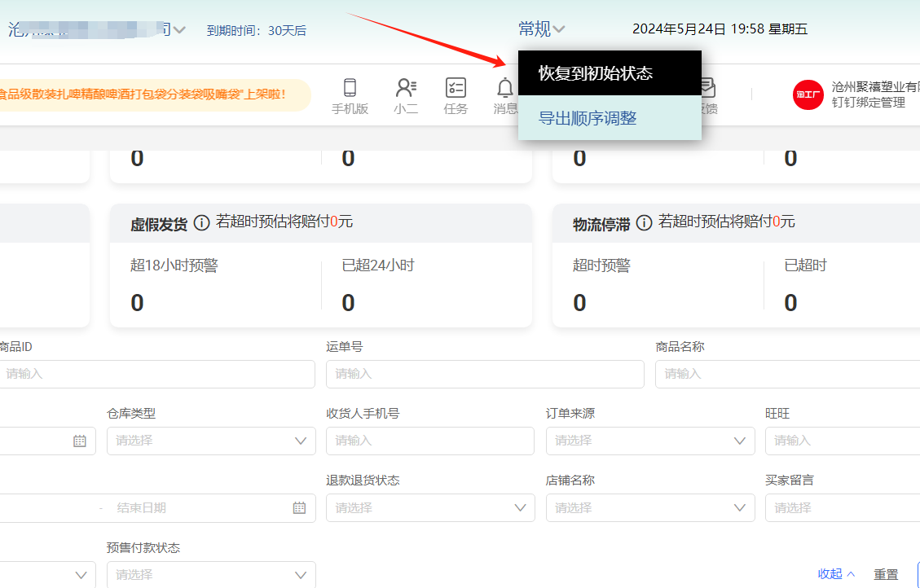This screenshot has height=588, width=920.
Task: Open calendar icon in 结束日期 field
Action: coord(299,507)
